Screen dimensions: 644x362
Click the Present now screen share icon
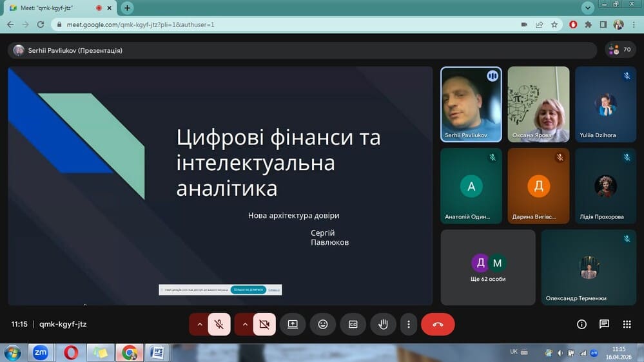pos(293,325)
